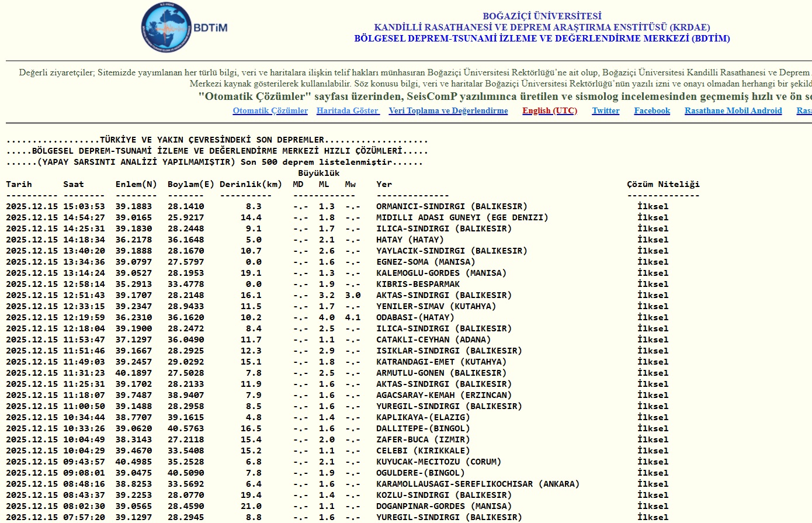Click the ZAFER-BUCA (IZMIR) location entry
Image resolution: width=812 pixels, height=523 pixels.
(x=422, y=439)
